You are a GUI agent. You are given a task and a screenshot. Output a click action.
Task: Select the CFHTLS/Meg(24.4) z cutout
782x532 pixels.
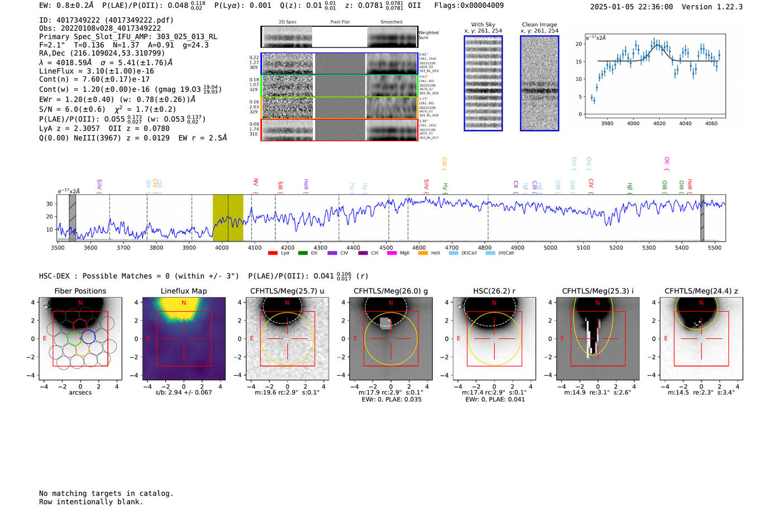point(701,338)
